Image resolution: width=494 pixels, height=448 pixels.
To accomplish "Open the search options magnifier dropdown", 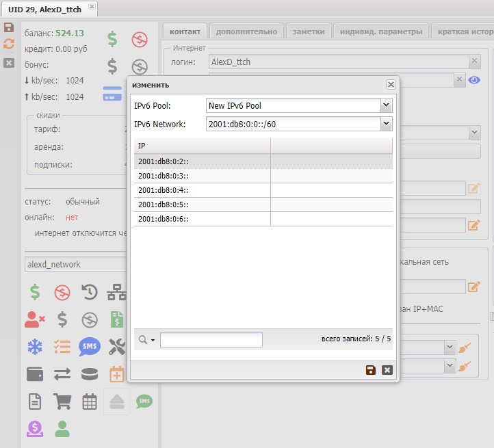I will click(146, 340).
